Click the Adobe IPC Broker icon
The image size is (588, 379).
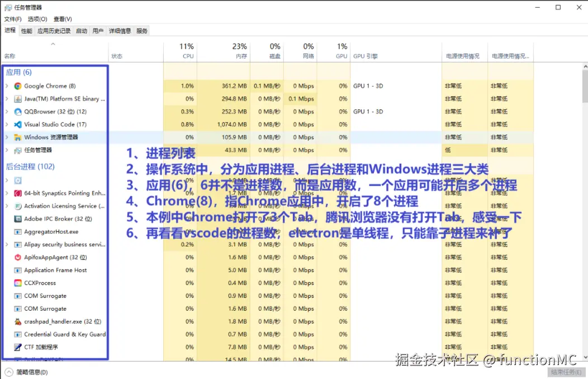[18, 219]
